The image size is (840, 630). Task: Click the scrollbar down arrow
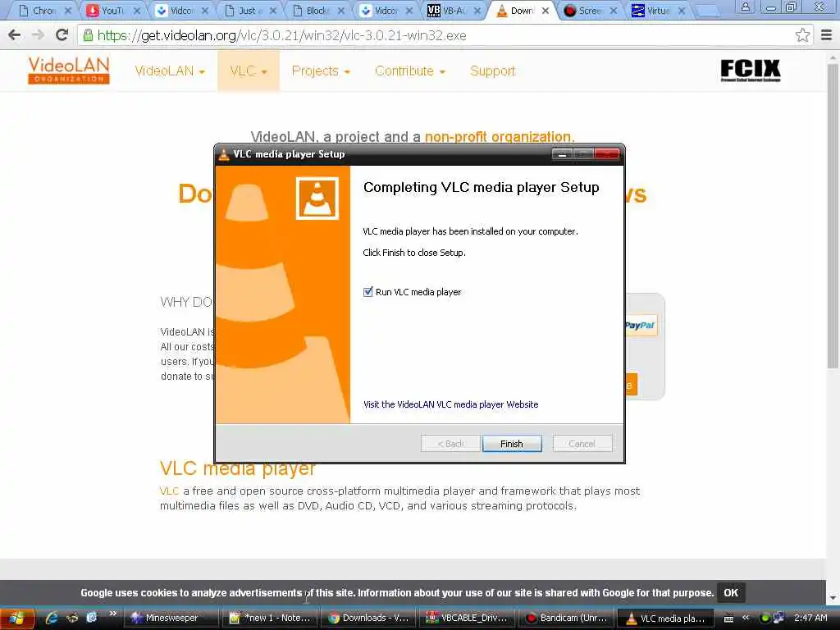pos(833,598)
